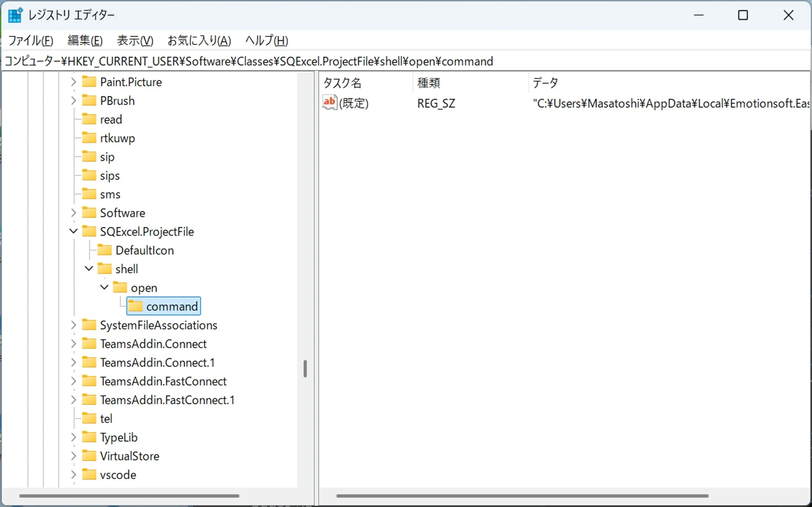Viewport: 812px width, 507px height.
Task: Click the Registry Editor app icon in title bar
Action: (x=15, y=15)
